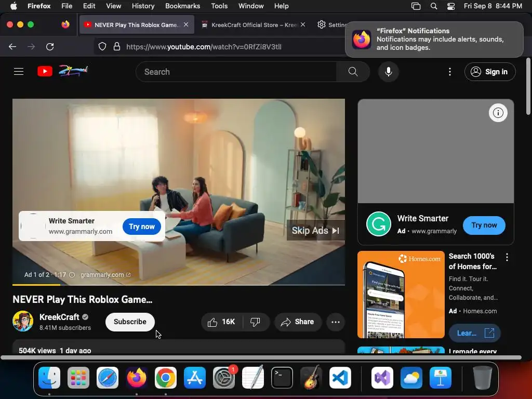Close the YouTube video tab
The height and width of the screenshot is (399, 532).
pyautogui.click(x=186, y=24)
